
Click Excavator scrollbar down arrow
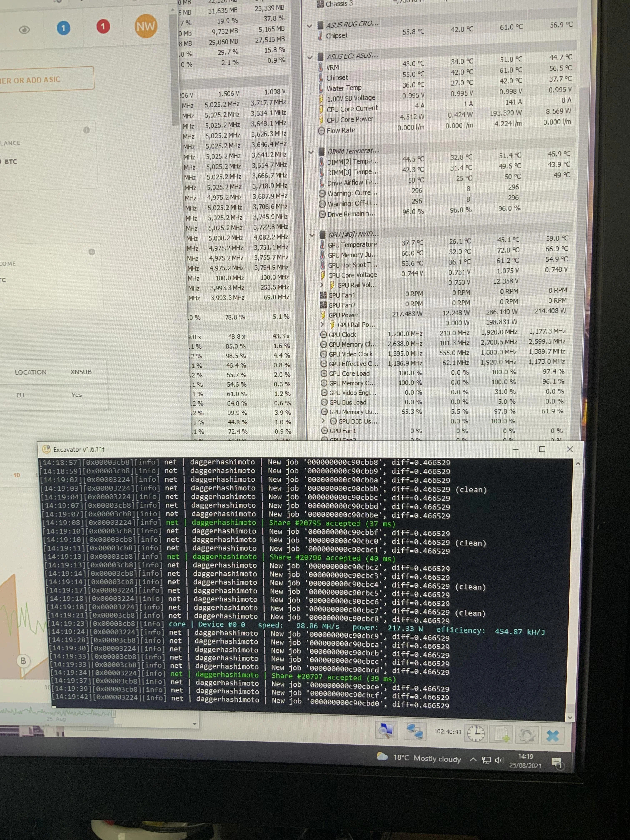(570, 717)
